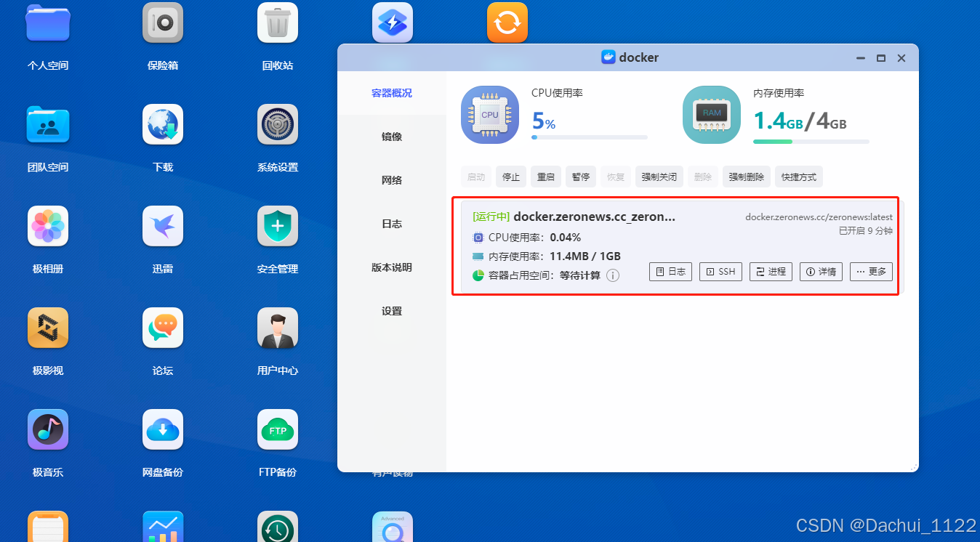Launch the 迅雷 app
This screenshot has height=542, width=980.
pos(163,226)
